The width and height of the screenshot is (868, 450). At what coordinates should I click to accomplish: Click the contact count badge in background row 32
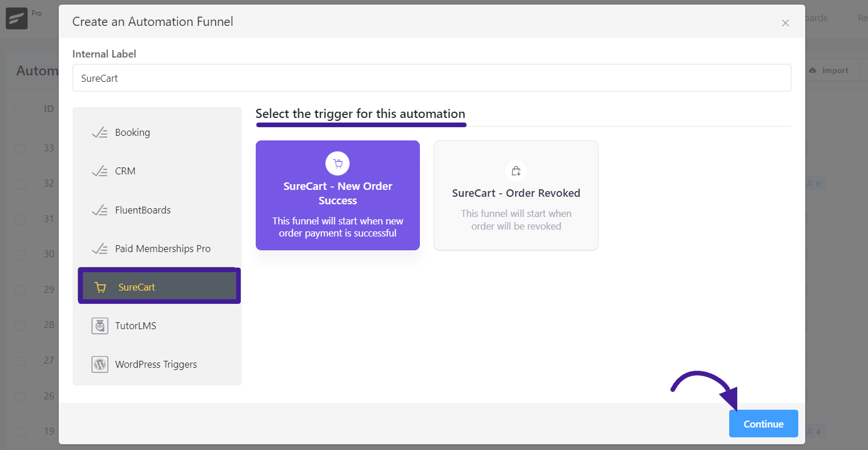click(815, 184)
